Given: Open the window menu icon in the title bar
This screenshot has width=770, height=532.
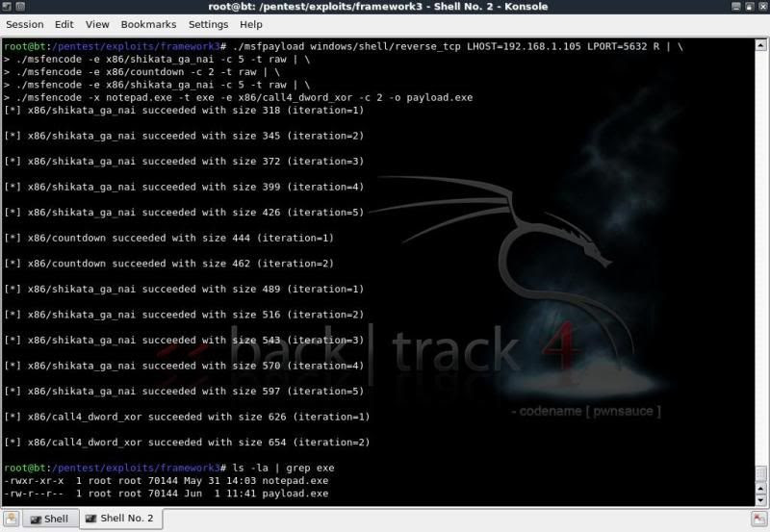Looking at the screenshot, I should (8, 7).
